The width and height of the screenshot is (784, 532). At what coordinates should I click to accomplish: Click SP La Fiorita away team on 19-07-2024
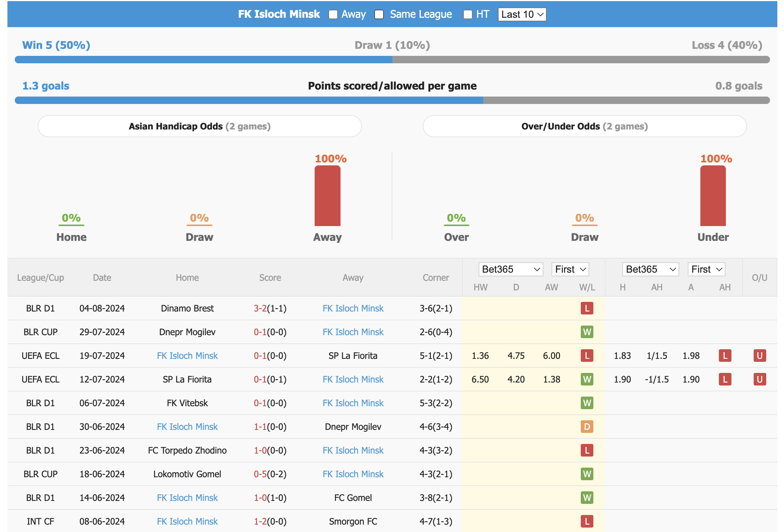coord(353,356)
